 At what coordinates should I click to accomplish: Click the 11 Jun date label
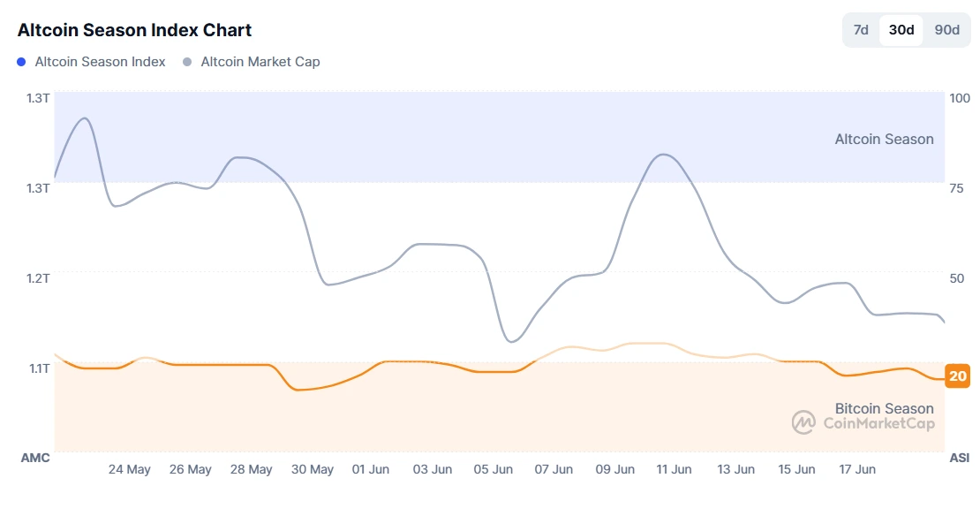675,469
